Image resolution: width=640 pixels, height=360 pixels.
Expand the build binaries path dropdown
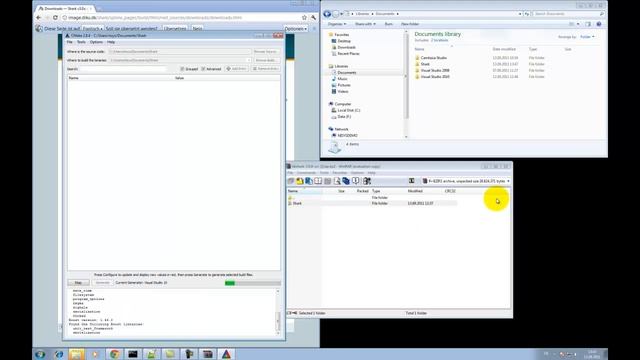[x=249, y=60]
